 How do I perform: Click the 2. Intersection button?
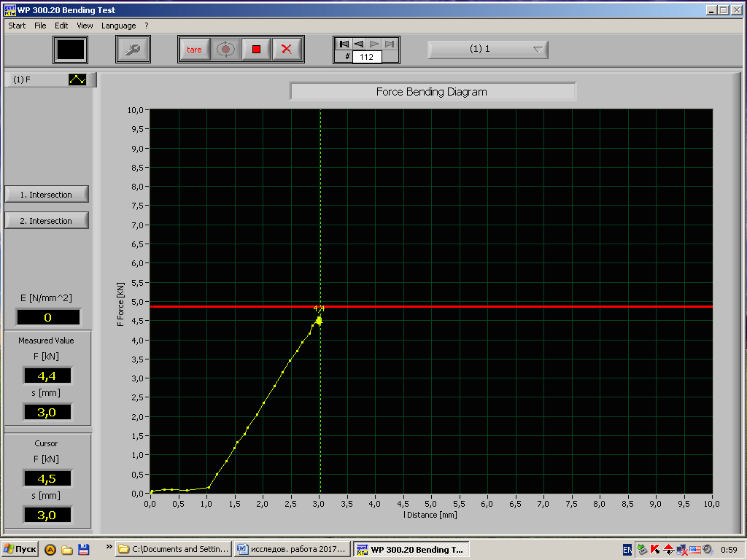point(46,220)
